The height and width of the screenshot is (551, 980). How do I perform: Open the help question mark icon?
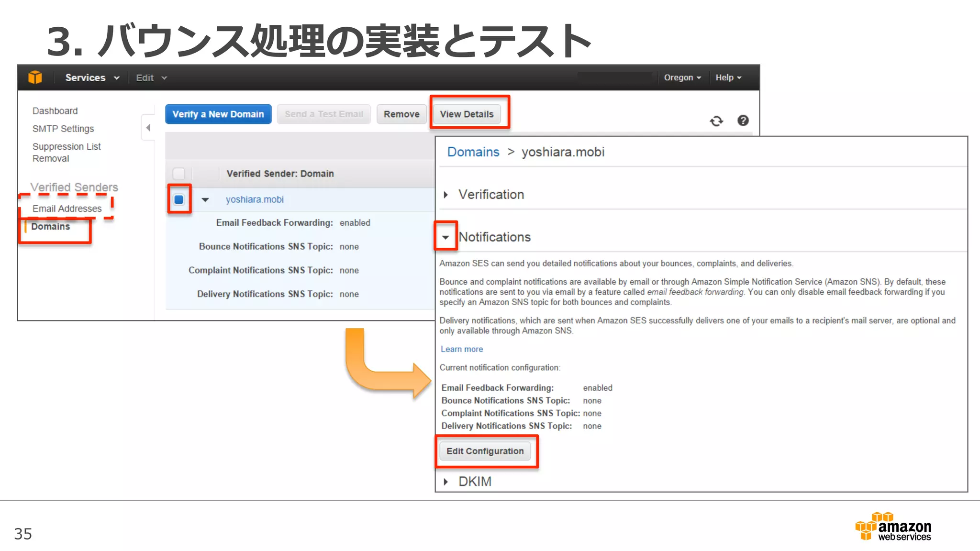pos(743,121)
